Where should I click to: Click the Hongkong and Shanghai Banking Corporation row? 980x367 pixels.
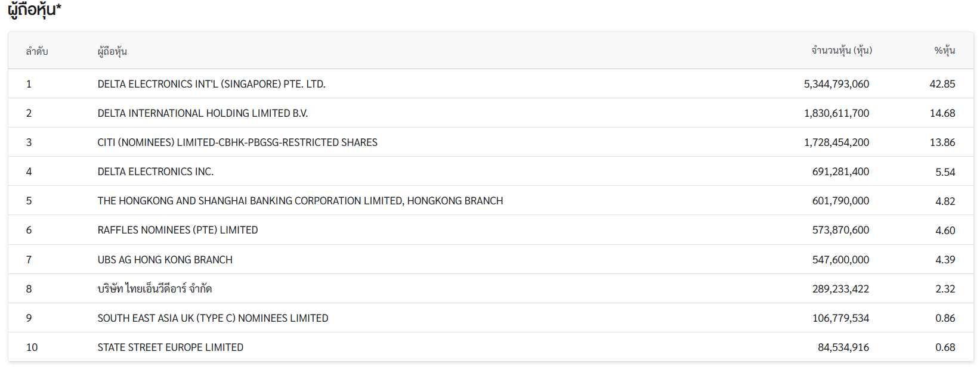(x=490, y=201)
